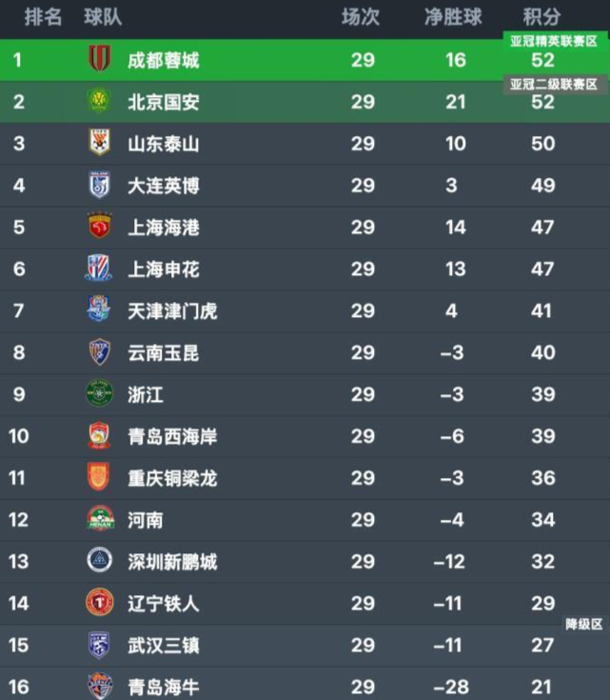Screen dimensions: 610x700
Task: Open the 云南玉昆 team name
Action: pos(164,352)
